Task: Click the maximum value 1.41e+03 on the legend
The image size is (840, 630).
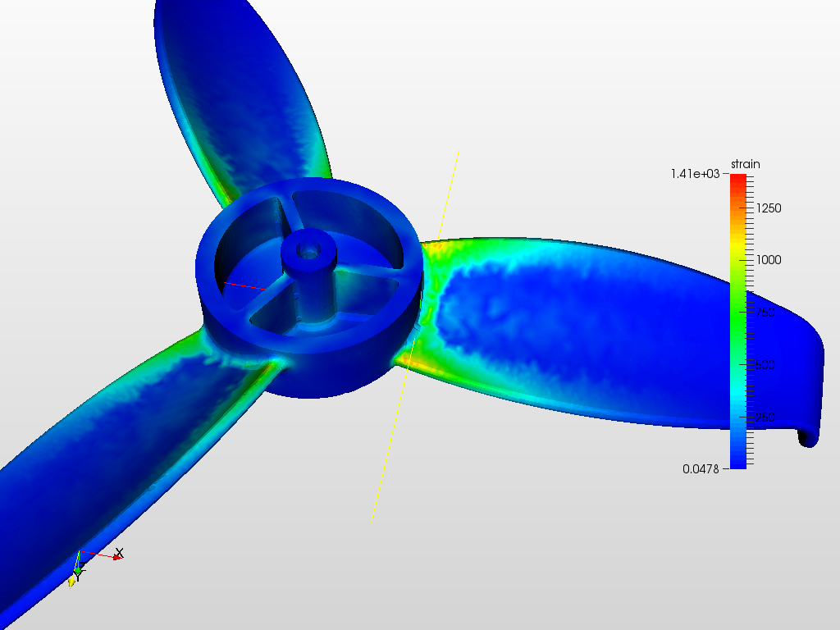Action: coord(693,174)
